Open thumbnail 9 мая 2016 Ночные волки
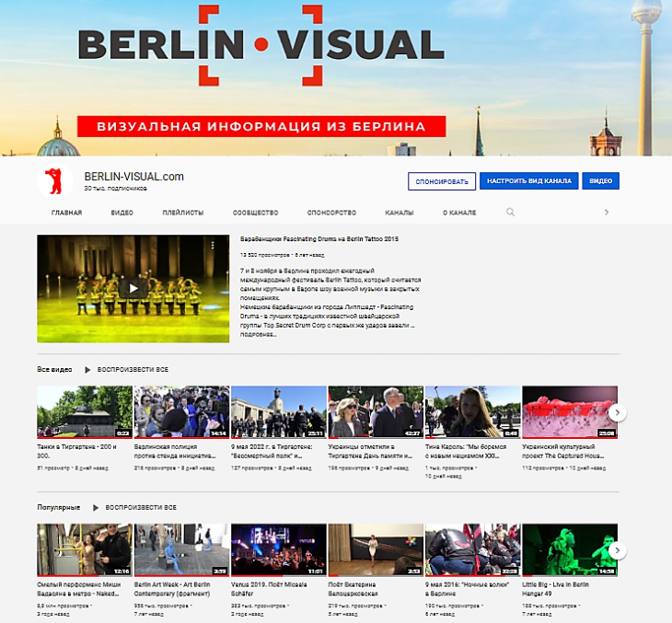 [x=473, y=550]
